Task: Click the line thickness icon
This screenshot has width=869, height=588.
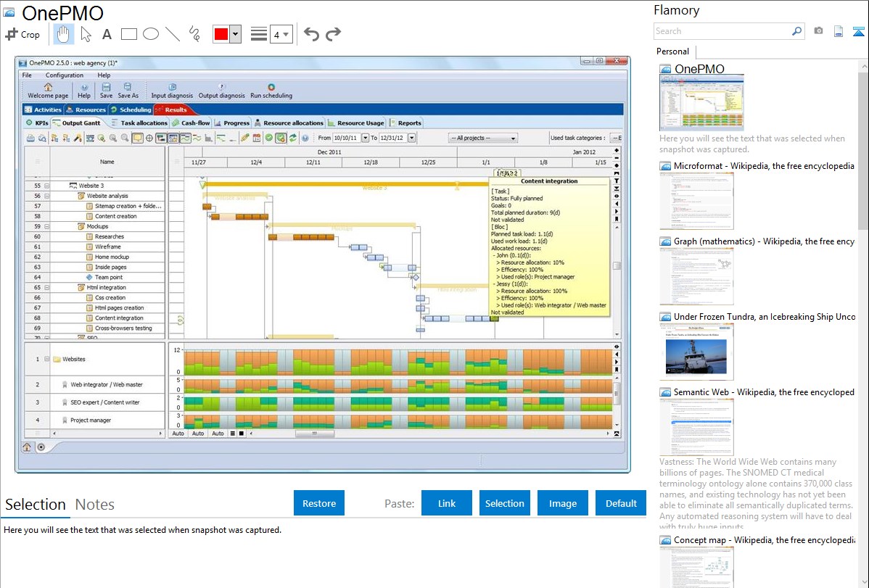Action: (258, 34)
